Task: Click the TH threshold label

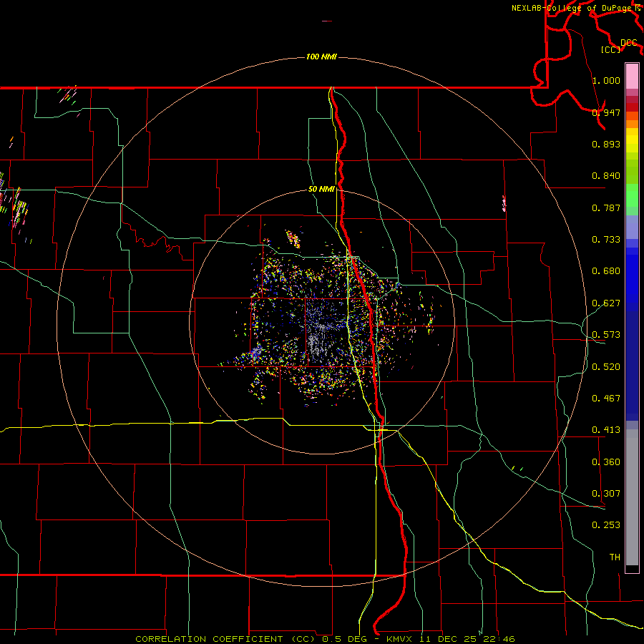Action: 615,557
